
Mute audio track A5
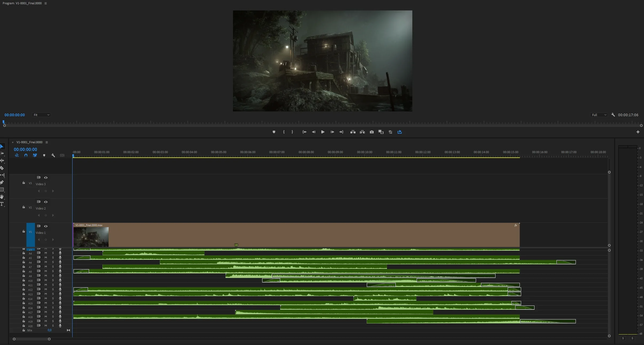(x=46, y=258)
